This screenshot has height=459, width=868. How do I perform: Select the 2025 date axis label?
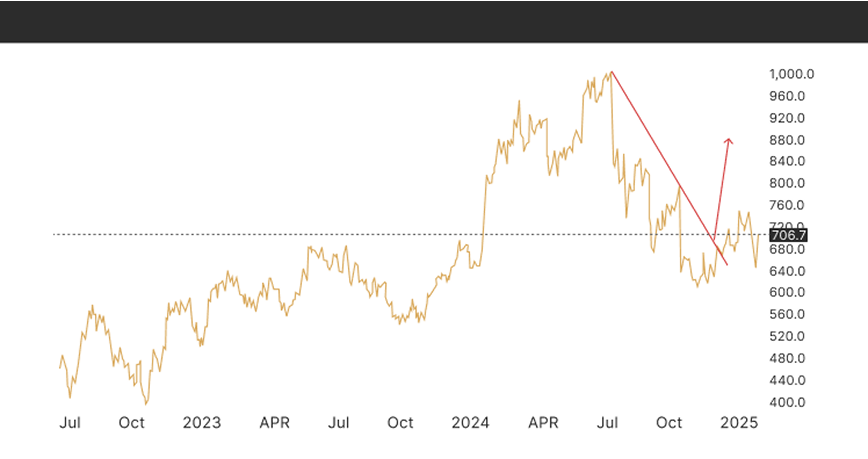pos(739,423)
